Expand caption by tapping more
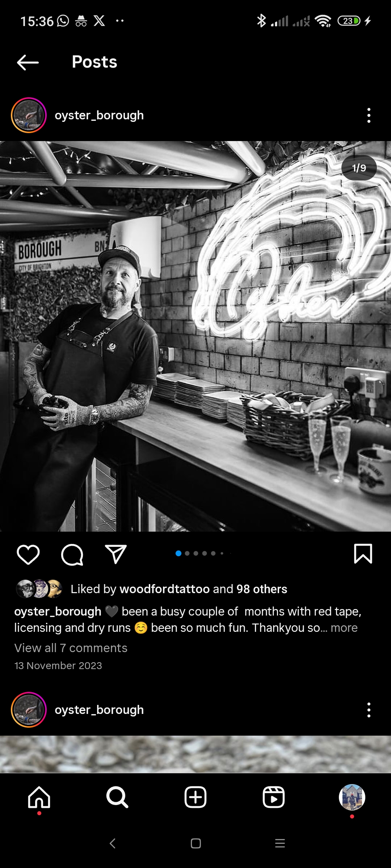This screenshot has height=868, width=391. [344, 628]
